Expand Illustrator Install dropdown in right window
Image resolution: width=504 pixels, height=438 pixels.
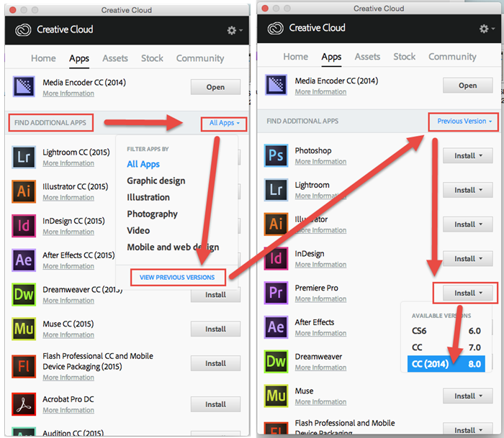468,224
